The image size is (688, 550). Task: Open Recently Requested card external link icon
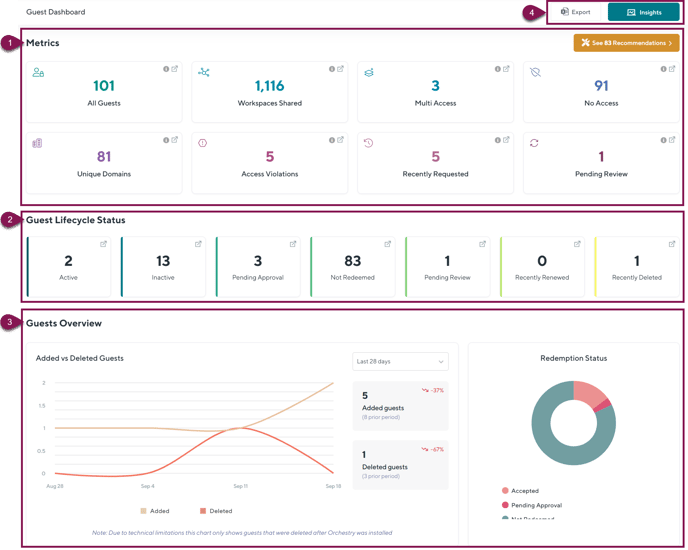506,140
